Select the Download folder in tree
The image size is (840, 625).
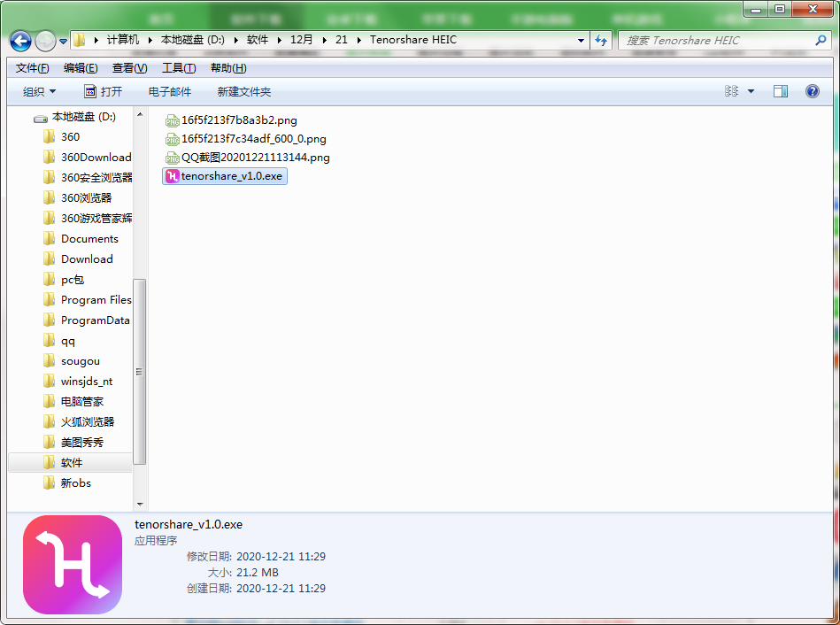pyautogui.click(x=87, y=258)
